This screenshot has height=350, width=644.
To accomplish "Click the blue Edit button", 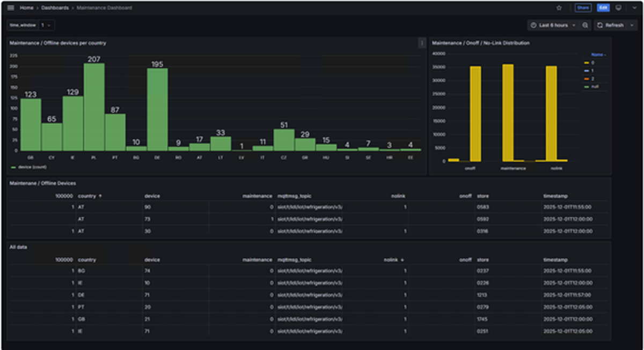I will (x=603, y=8).
